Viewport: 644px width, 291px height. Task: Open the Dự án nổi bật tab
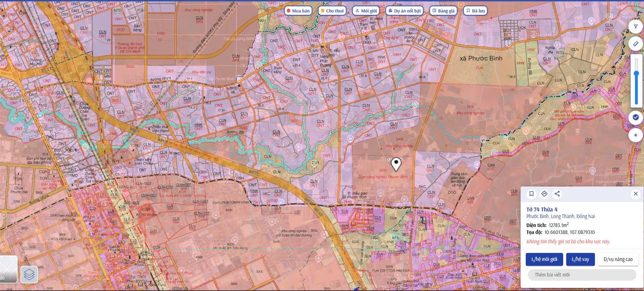404,11
